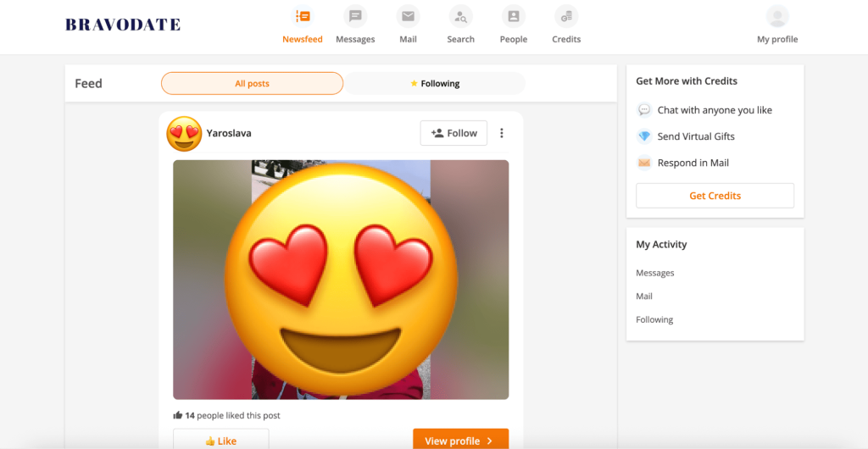Select the All posts tab

[252, 84]
